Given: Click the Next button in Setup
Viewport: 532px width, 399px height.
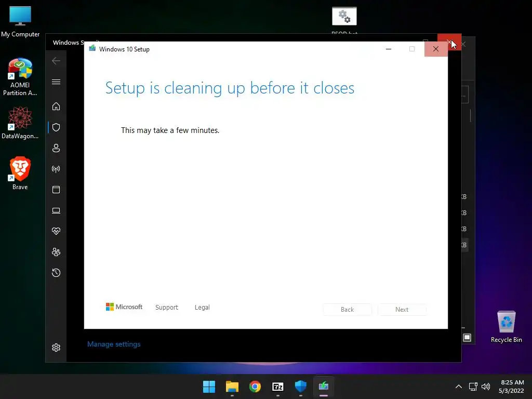Looking at the screenshot, I should pyautogui.click(x=402, y=310).
